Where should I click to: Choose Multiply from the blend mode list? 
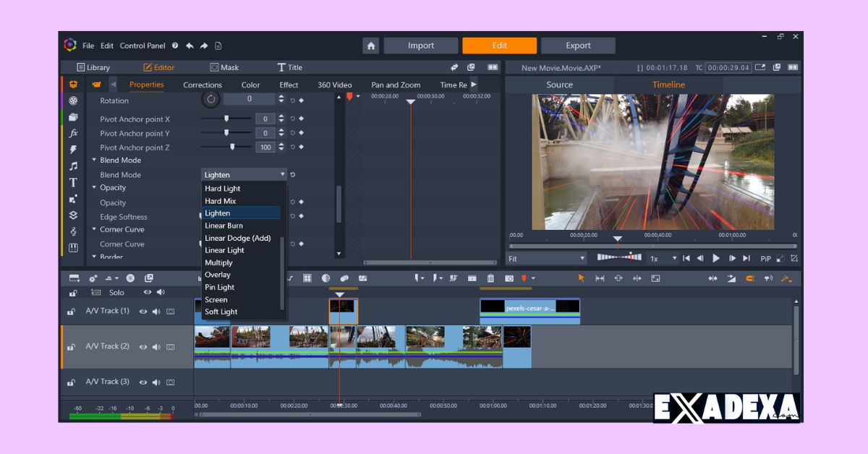(x=218, y=262)
